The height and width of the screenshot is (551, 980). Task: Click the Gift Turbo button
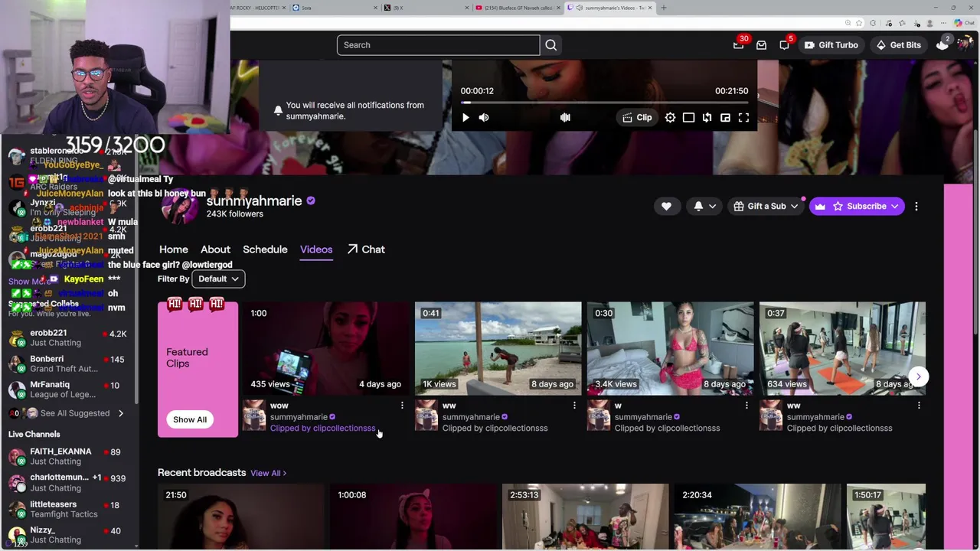(831, 45)
